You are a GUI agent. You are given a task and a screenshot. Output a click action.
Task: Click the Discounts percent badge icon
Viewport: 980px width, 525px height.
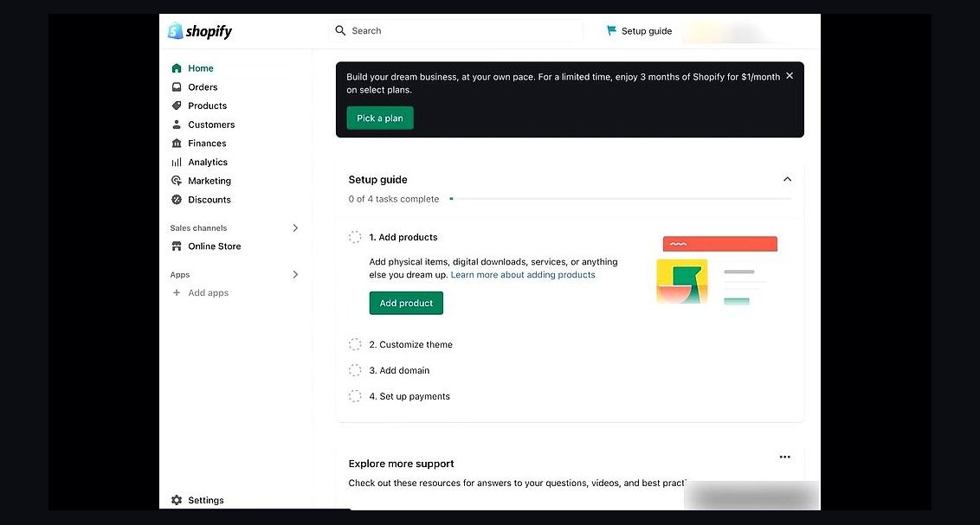[x=177, y=199]
